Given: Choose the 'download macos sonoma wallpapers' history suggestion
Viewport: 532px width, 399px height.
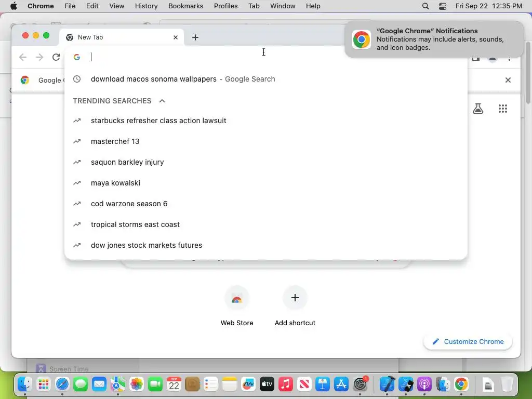Looking at the screenshot, I should 265,79.
